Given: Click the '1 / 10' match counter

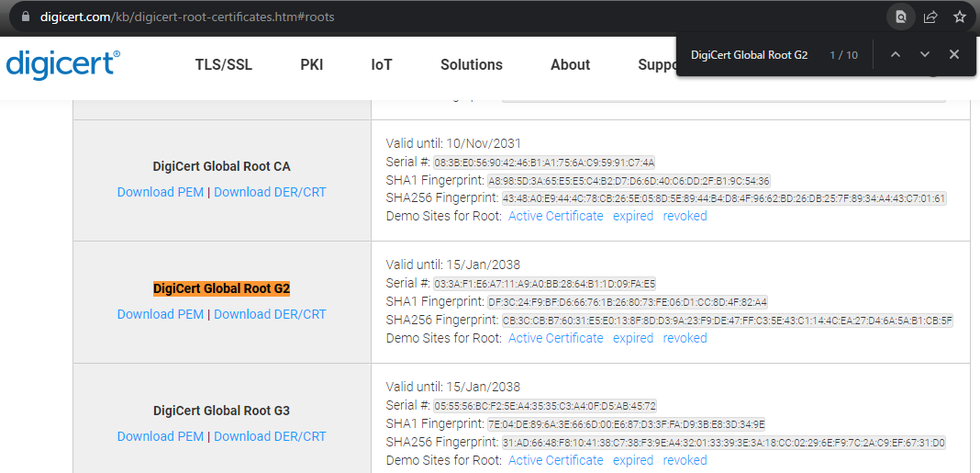Looking at the screenshot, I should [844, 55].
